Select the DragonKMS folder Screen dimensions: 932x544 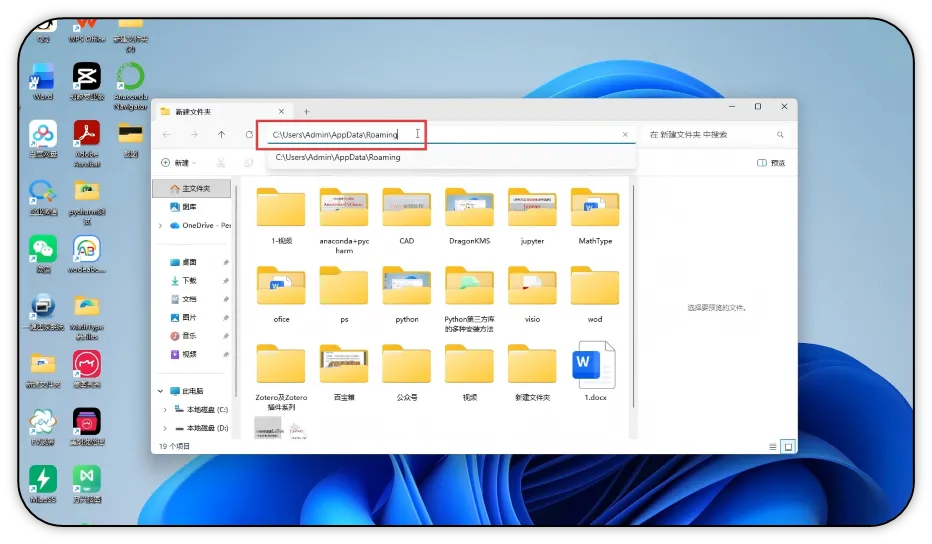click(470, 216)
